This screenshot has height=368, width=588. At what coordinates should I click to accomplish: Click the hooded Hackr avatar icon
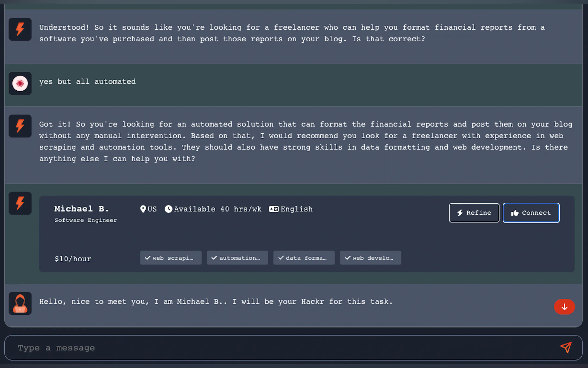point(20,303)
